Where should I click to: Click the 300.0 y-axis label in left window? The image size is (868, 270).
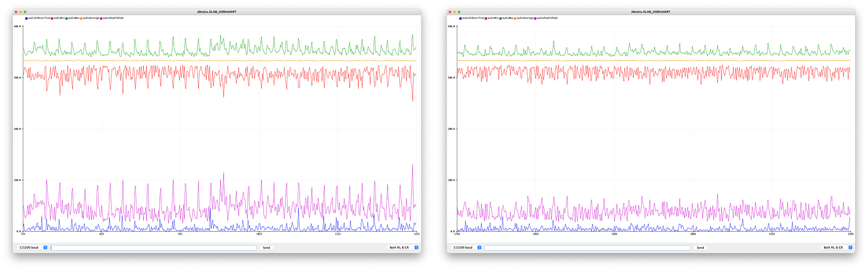click(17, 78)
